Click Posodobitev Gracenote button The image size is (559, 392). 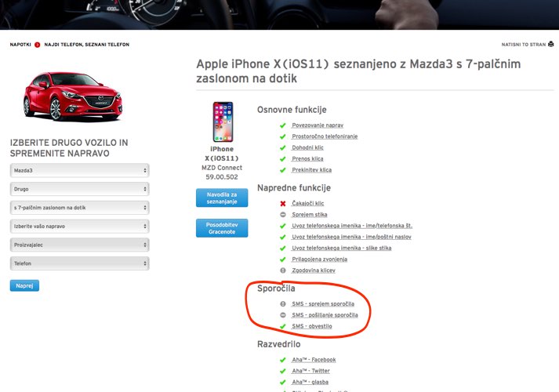coord(222,228)
